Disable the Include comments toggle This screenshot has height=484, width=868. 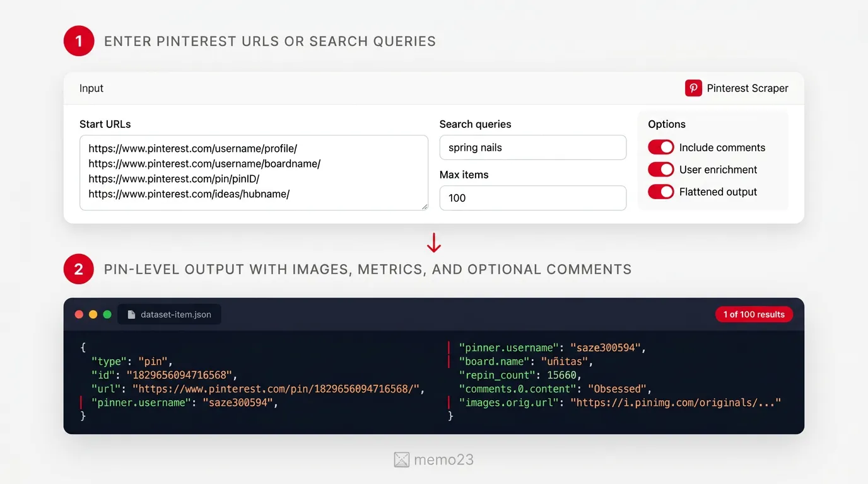[660, 147]
